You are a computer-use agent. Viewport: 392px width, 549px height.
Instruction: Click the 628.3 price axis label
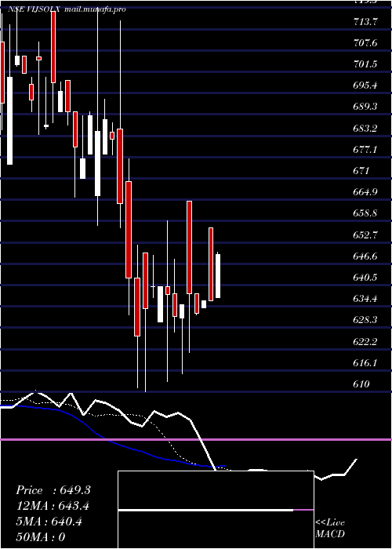pyautogui.click(x=365, y=320)
